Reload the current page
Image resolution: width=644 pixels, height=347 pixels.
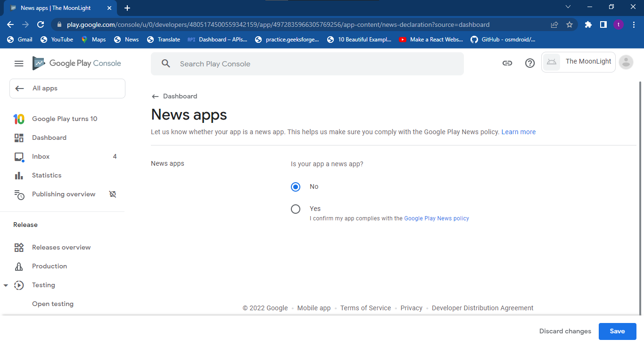pos(41,24)
